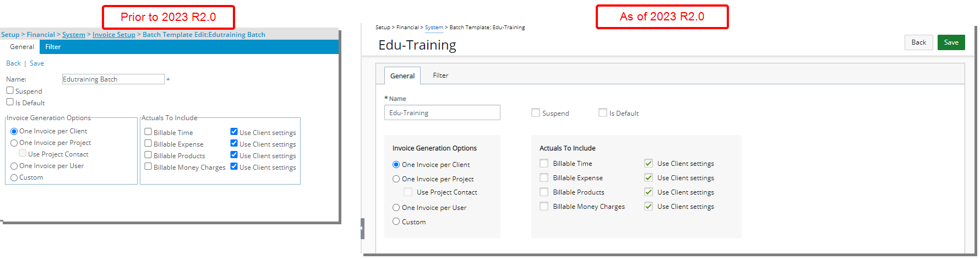This screenshot has height=259, width=980.
Task: Tick Billable Products checkbox in old layout
Action: 148,155
